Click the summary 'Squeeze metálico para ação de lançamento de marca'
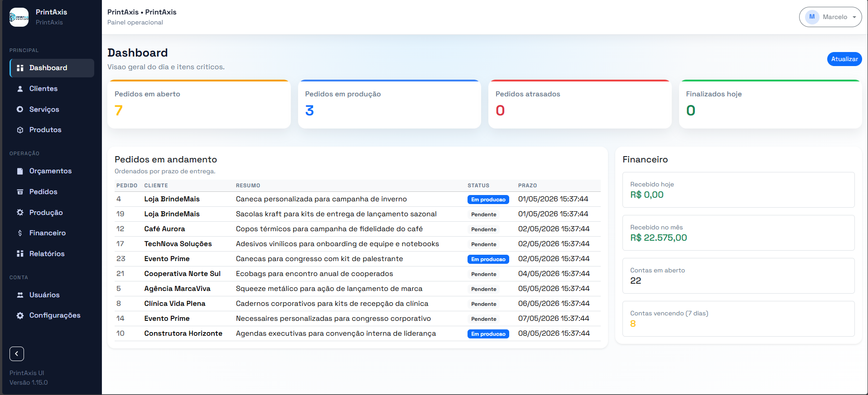Image resolution: width=868 pixels, height=395 pixels. point(329,289)
